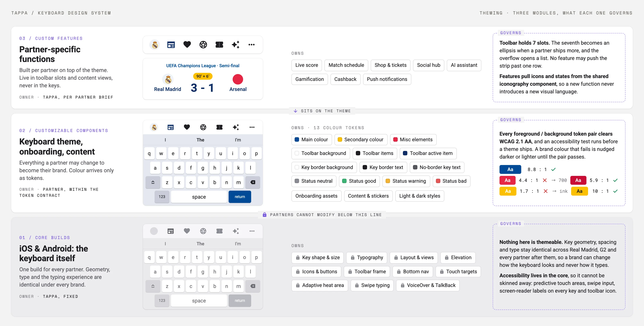Click the Onboarding assets chip
The height and width of the screenshot is (326, 644).
click(x=316, y=196)
